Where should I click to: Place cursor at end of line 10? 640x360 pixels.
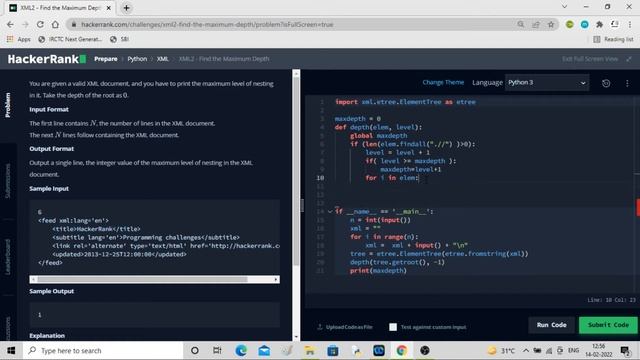[419, 178]
